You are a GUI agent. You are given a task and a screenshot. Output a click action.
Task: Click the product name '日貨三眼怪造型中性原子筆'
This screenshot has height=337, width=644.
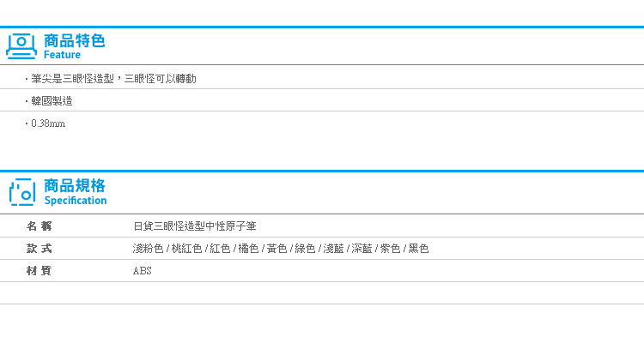(x=195, y=226)
